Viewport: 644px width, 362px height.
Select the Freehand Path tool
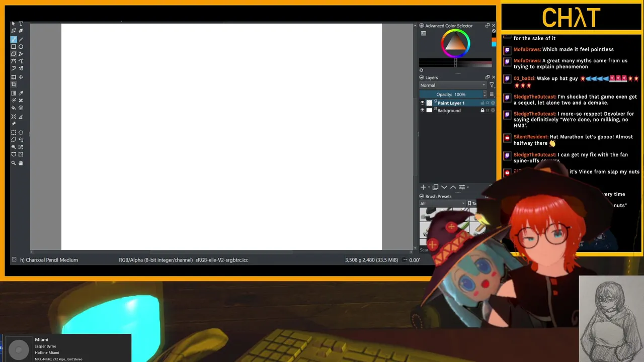pos(21,61)
